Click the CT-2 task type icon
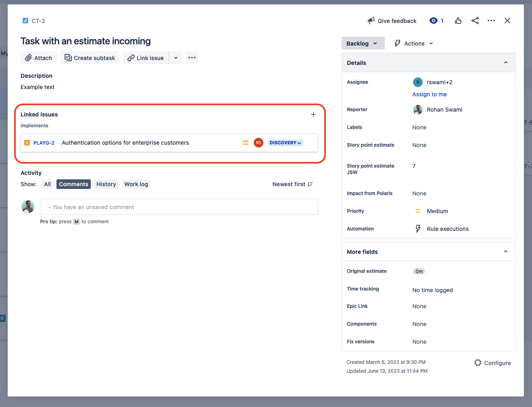Viewport: 532px width, 407px height. [x=25, y=21]
